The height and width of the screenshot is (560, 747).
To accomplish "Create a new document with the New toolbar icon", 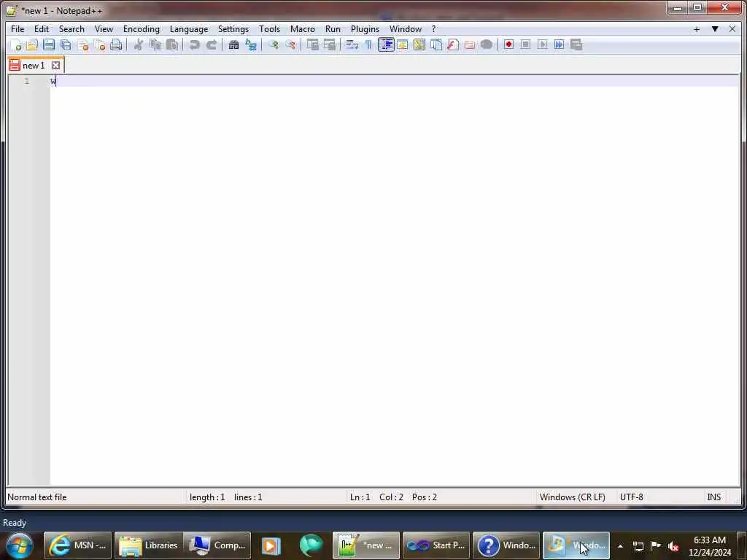I will [15, 44].
